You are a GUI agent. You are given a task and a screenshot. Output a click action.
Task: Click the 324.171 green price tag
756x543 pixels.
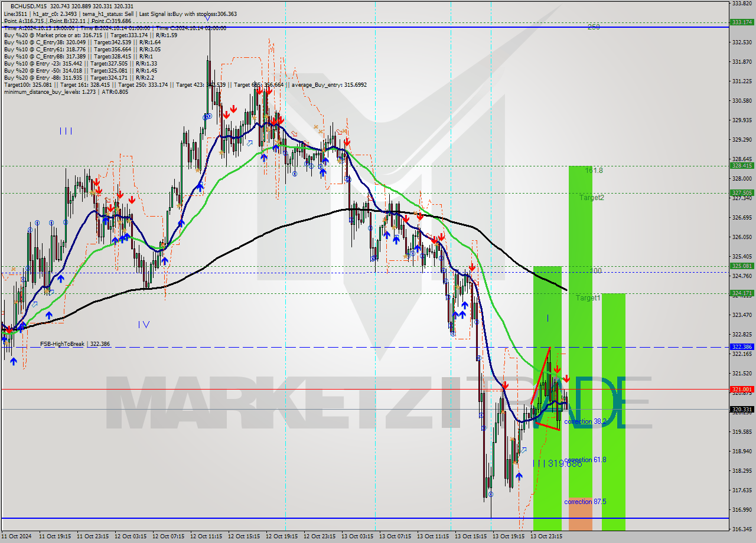742,293
